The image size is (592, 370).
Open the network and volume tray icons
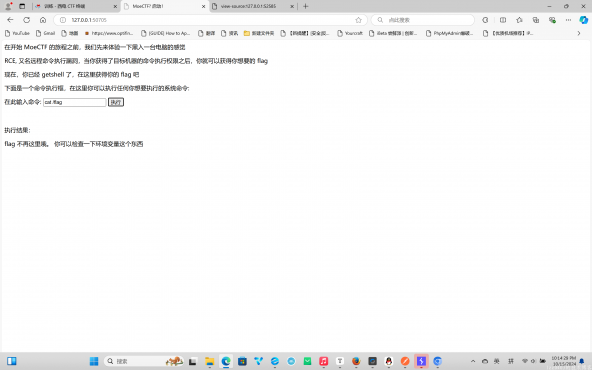533,361
